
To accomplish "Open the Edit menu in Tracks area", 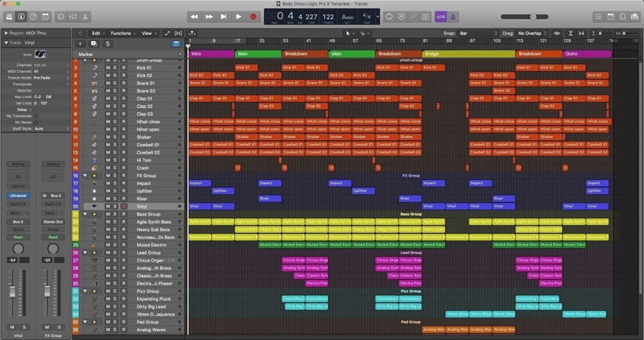I will tap(98, 33).
